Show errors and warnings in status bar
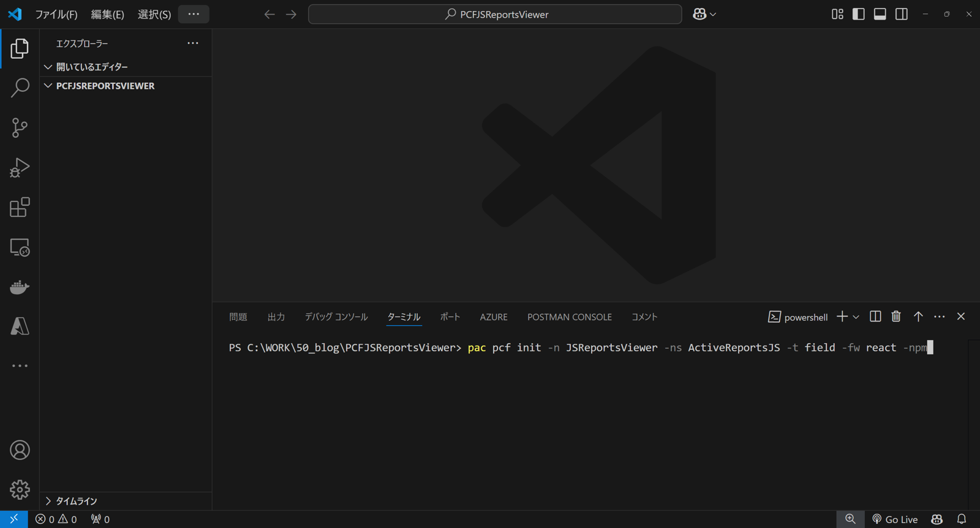This screenshot has width=980, height=528. [56, 519]
